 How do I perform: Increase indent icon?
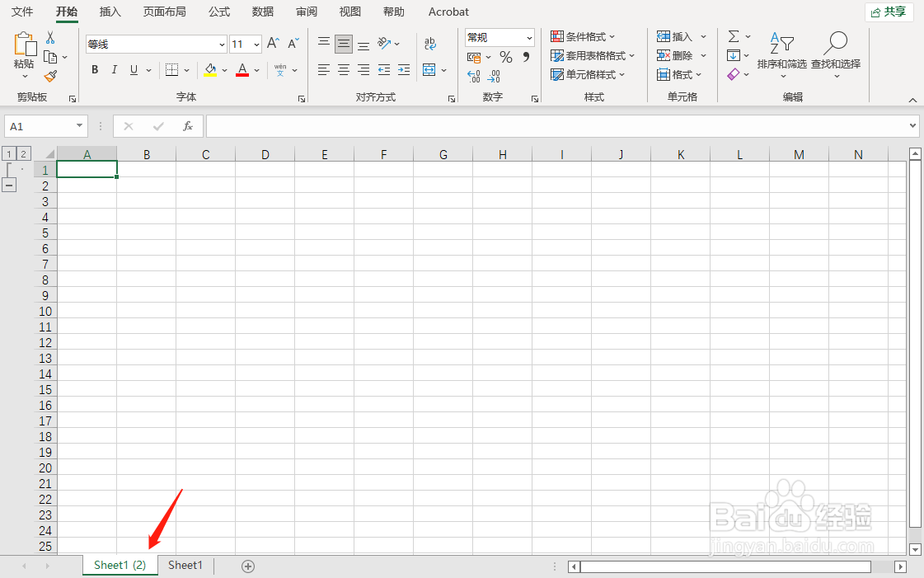coord(404,70)
